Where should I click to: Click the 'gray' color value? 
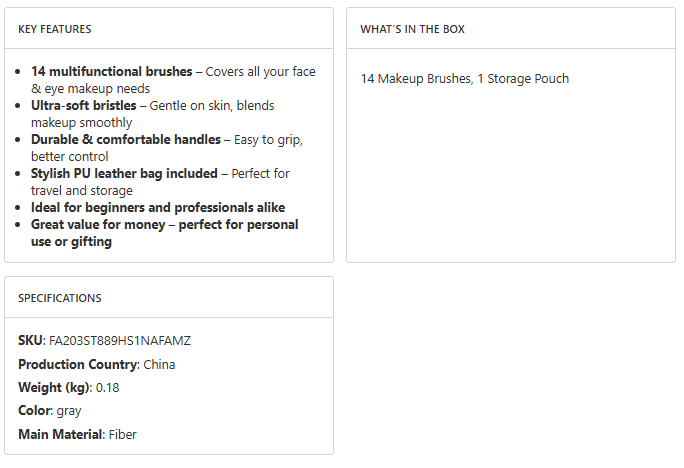pos(69,411)
